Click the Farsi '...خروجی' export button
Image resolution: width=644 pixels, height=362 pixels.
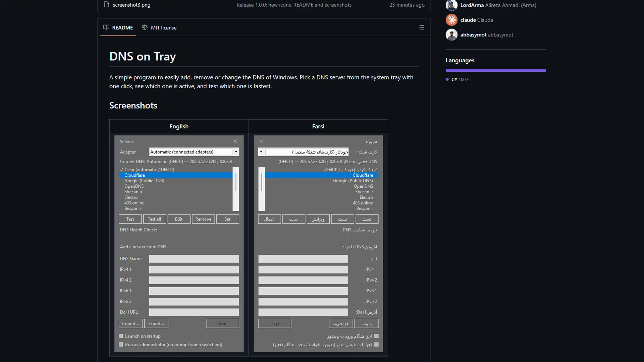pyautogui.click(x=341, y=323)
